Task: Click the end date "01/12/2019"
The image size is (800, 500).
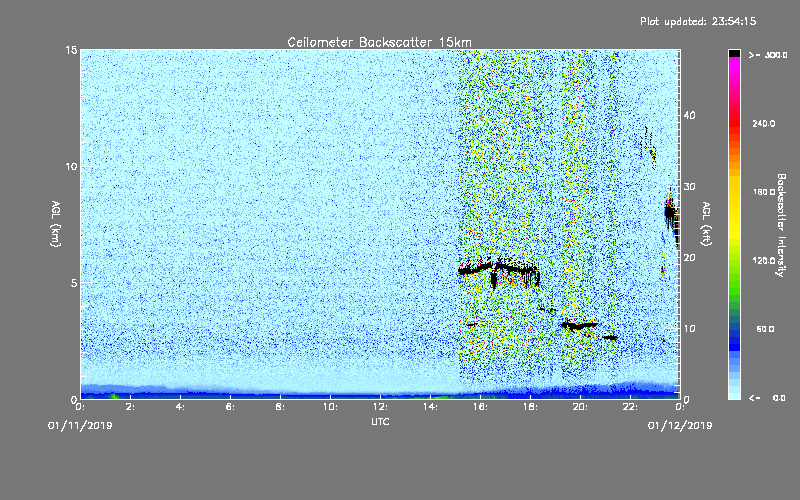Action: click(680, 426)
